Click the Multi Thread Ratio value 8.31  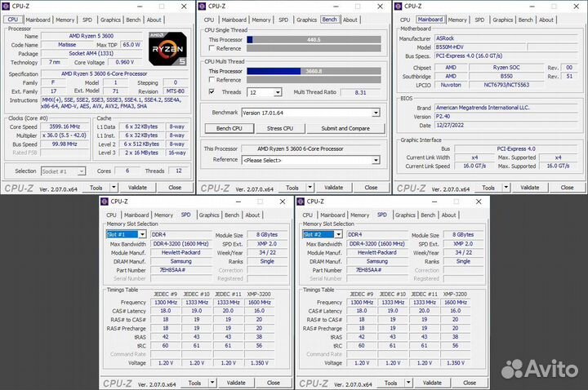point(360,92)
